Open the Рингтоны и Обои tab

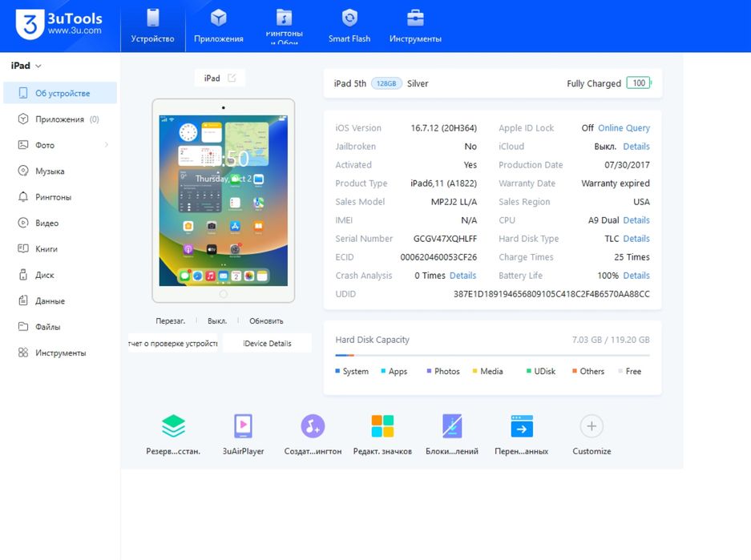point(284,26)
